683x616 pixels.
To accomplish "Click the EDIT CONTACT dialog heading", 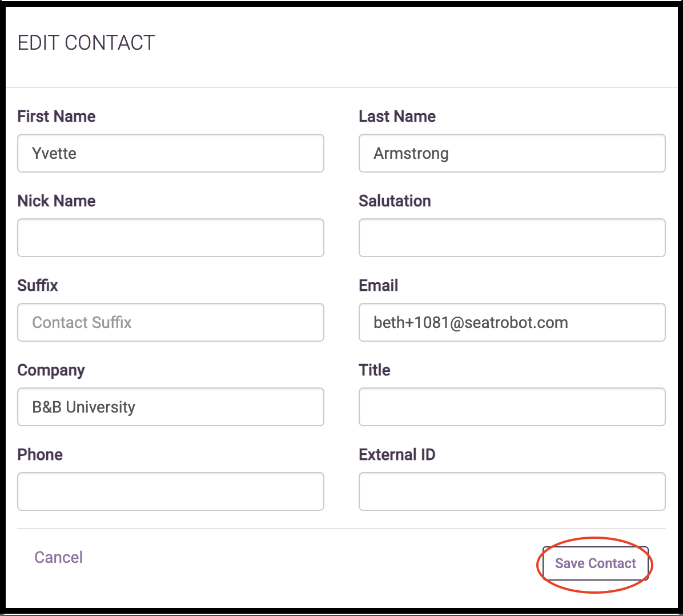I will point(86,43).
